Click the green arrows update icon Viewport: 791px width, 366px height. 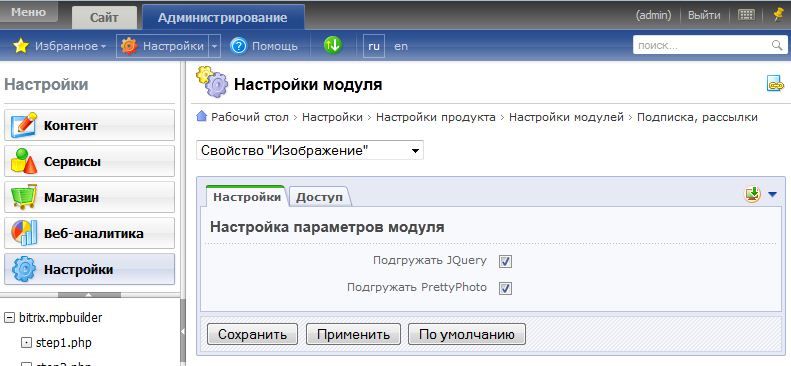click(x=332, y=45)
